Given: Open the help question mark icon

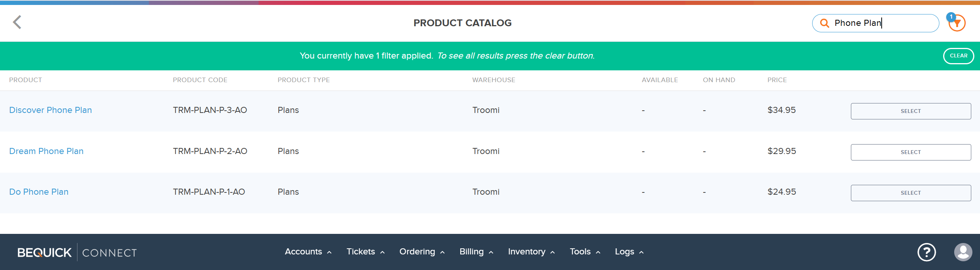Looking at the screenshot, I should point(926,252).
